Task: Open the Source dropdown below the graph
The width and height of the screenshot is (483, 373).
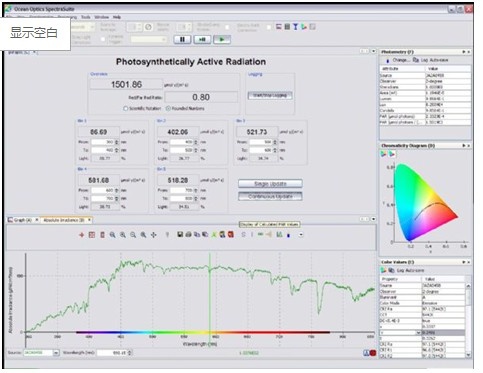Action: point(56,353)
